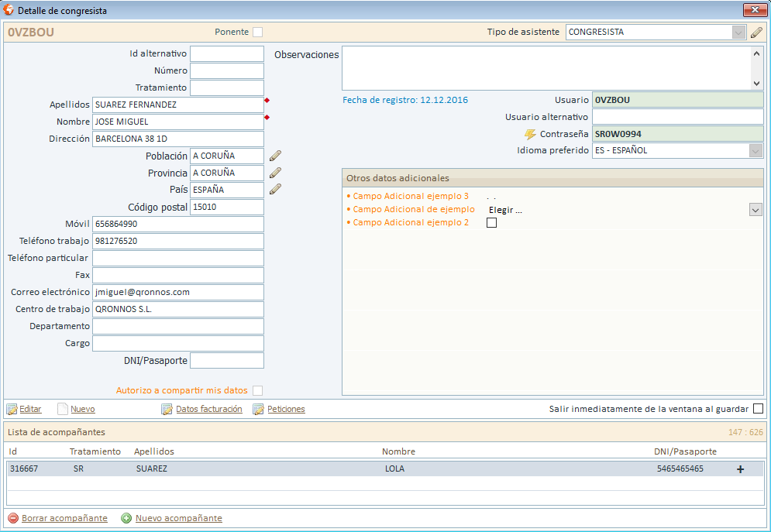The height and width of the screenshot is (532, 771).
Task: Check Campo Adicional ejemplo 2 box
Action: click(492, 222)
